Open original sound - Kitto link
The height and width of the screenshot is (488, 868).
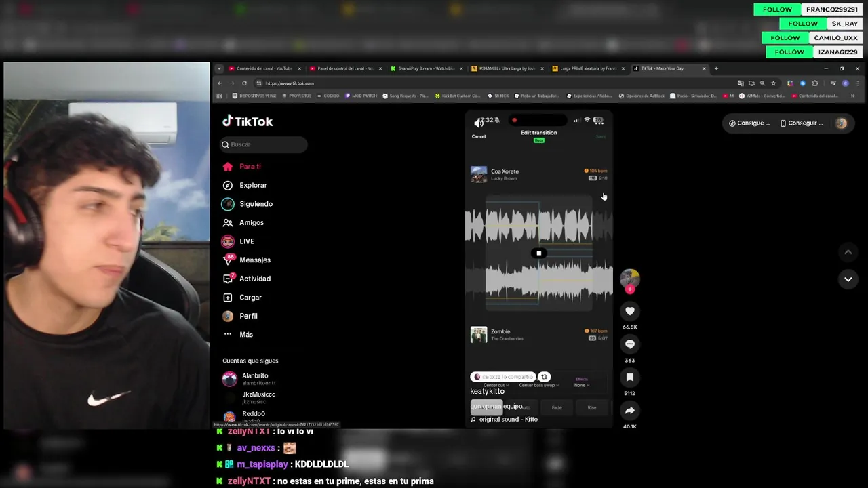pos(505,420)
